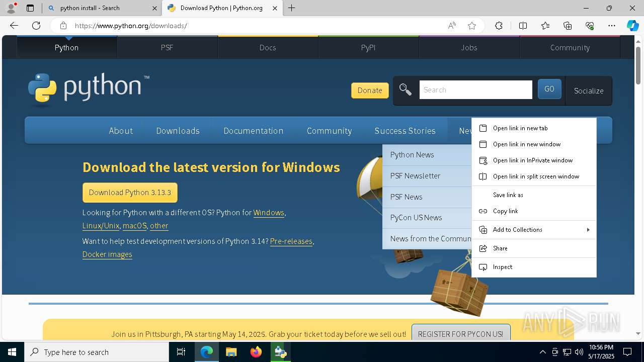Open the Settings and more ellipsis
Screen dimensions: 644x362
coord(612,26)
